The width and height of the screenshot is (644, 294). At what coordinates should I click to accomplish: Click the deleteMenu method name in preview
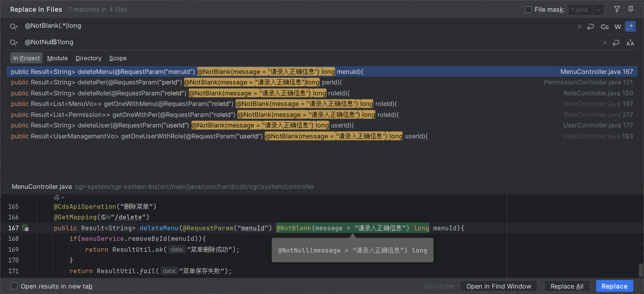tap(159, 228)
